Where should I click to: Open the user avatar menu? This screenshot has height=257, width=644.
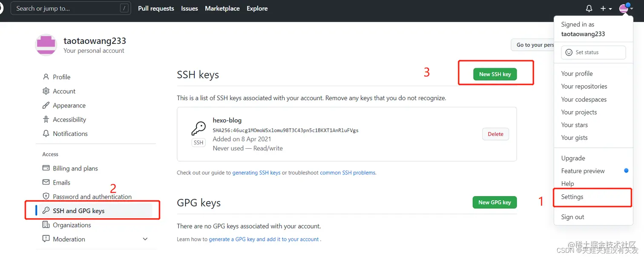[x=625, y=9]
